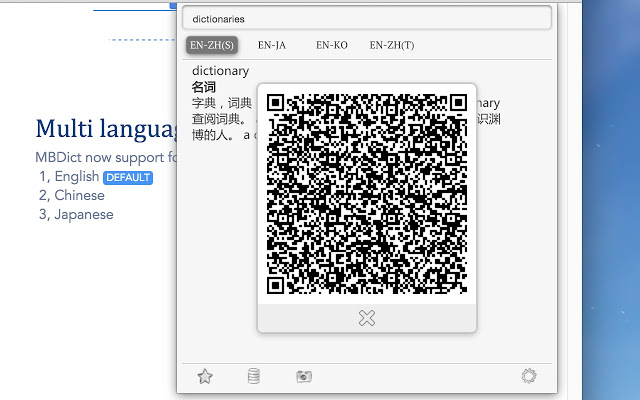Focus the search field containing "dictionaries"
Screen dimensions: 640x400
click(x=367, y=18)
